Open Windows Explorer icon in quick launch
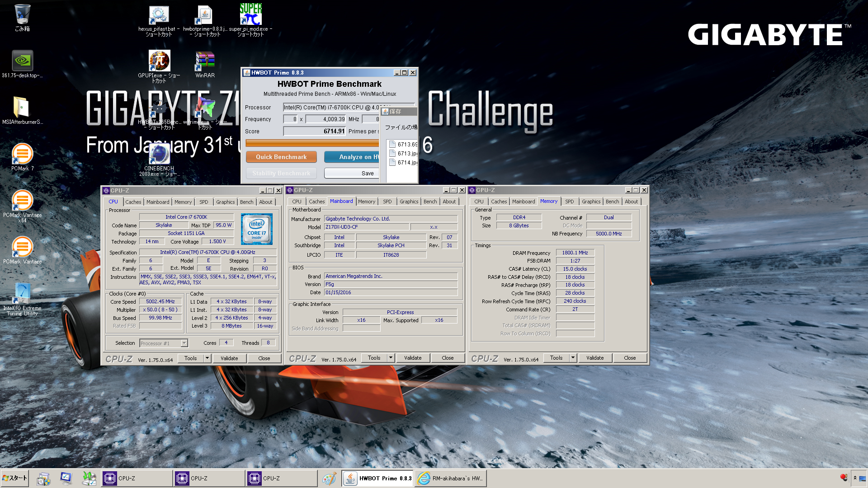This screenshot has height=488, width=868. [44, 479]
